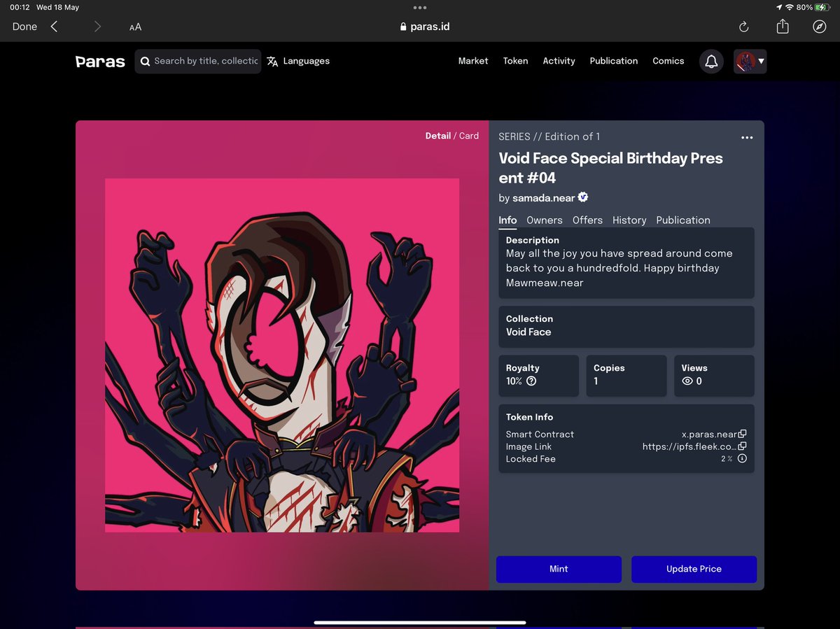Image resolution: width=840 pixels, height=629 pixels.
Task: Click the royalty help question-mark icon
Action: pos(531,381)
